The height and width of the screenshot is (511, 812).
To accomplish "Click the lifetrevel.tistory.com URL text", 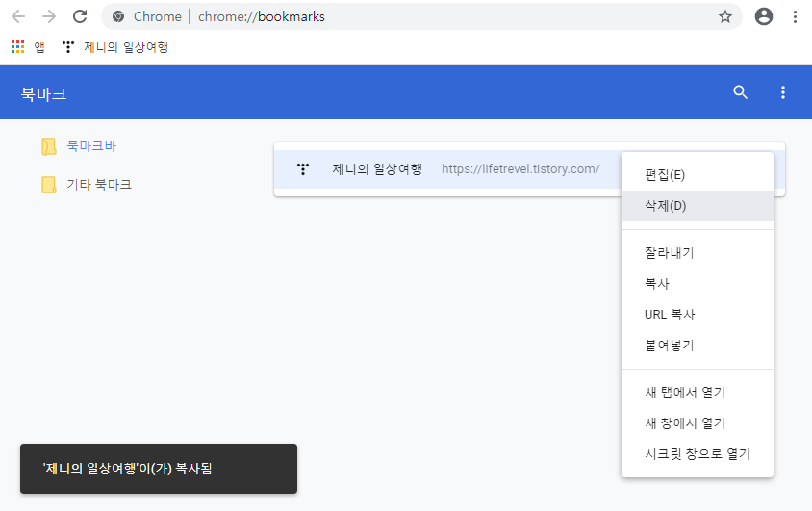I will 520,168.
